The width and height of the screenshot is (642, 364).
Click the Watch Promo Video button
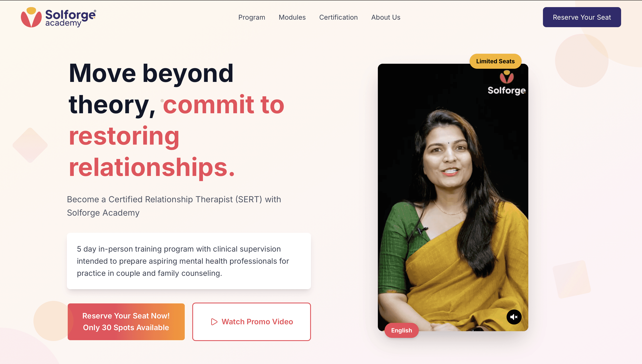click(x=251, y=322)
